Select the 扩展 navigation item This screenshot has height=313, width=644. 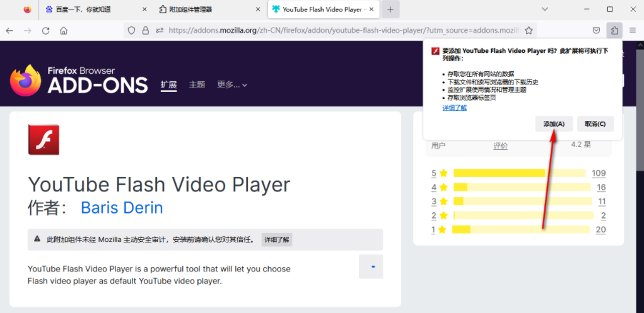coord(169,84)
